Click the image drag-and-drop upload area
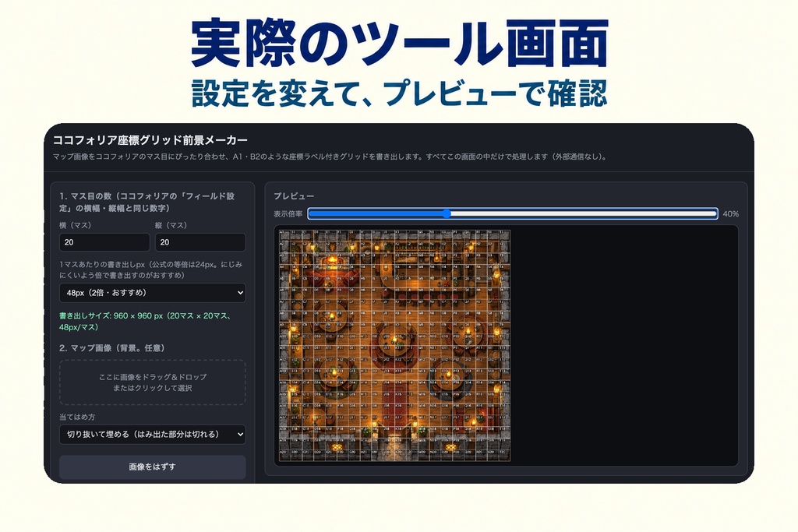The image size is (798, 532). (152, 382)
